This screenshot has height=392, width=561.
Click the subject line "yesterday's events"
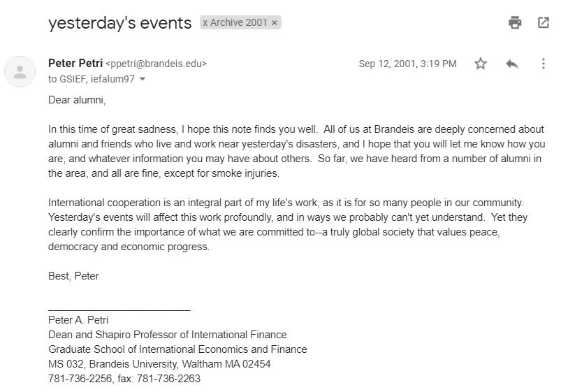119,23
